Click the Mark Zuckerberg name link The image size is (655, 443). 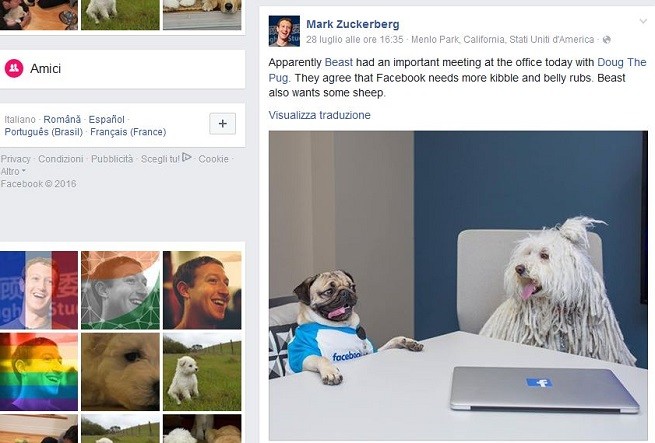point(353,24)
